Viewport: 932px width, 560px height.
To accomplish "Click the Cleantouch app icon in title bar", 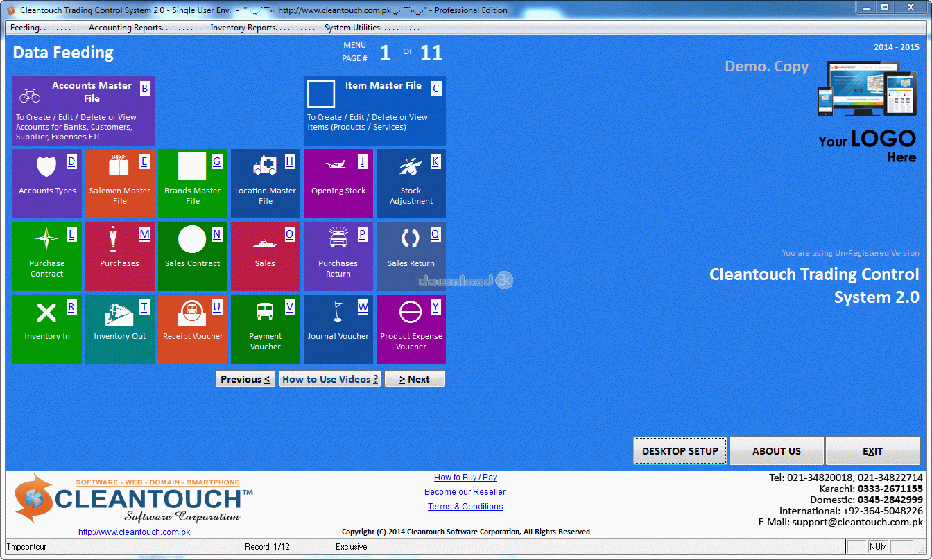I will pos(11,10).
